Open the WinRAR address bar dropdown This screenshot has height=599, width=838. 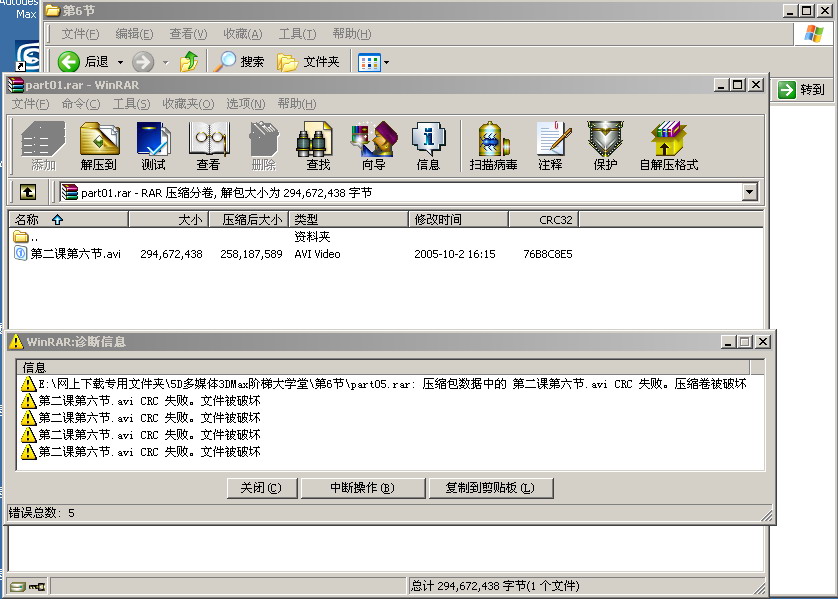pos(750,192)
